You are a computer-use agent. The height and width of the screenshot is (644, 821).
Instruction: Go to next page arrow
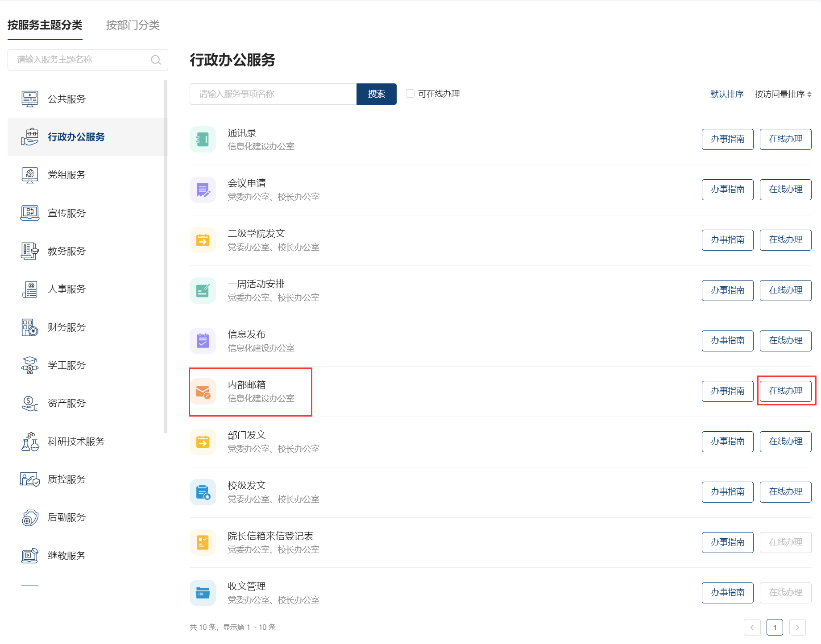(797, 627)
